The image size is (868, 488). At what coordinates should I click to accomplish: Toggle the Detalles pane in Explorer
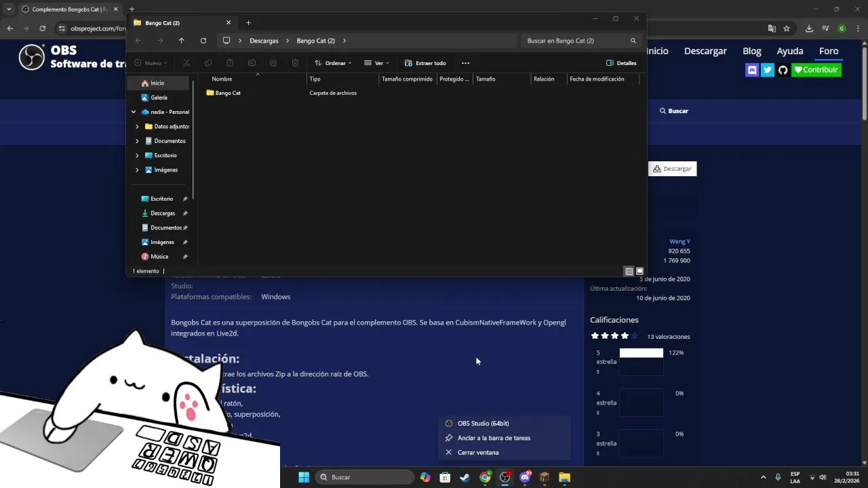click(621, 63)
